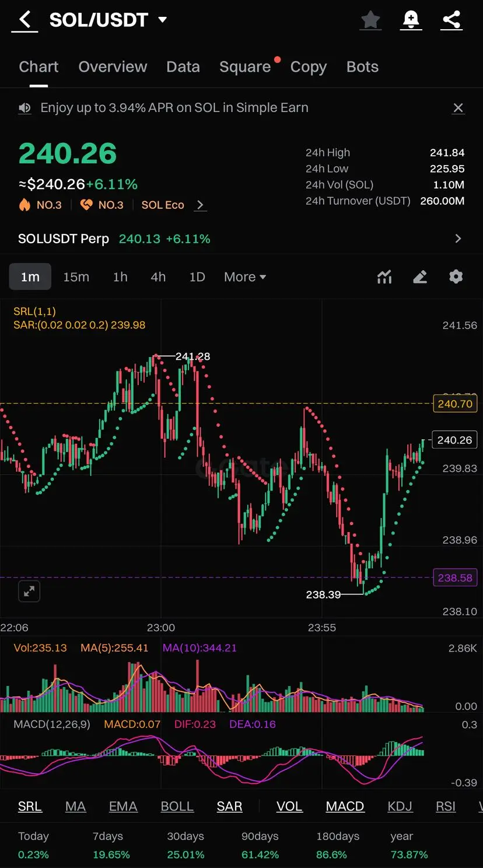Toggle the VOL sub-indicator
The image size is (483, 868).
point(289,806)
